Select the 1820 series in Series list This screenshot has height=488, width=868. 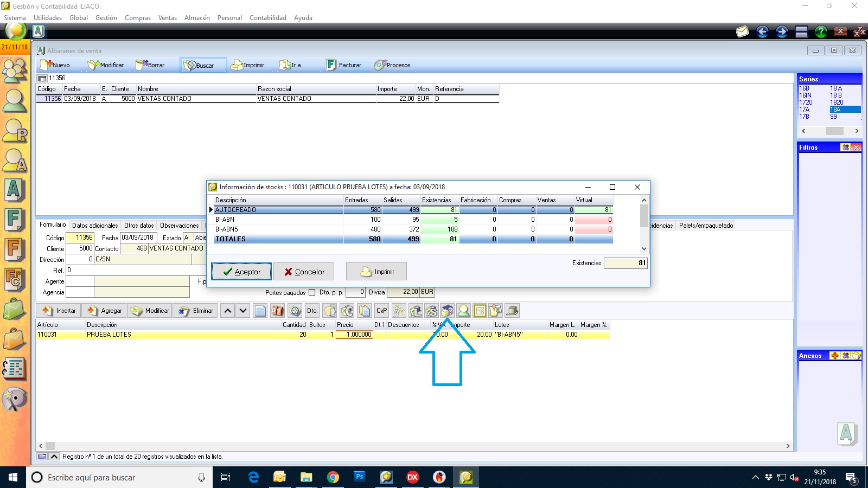pos(837,102)
